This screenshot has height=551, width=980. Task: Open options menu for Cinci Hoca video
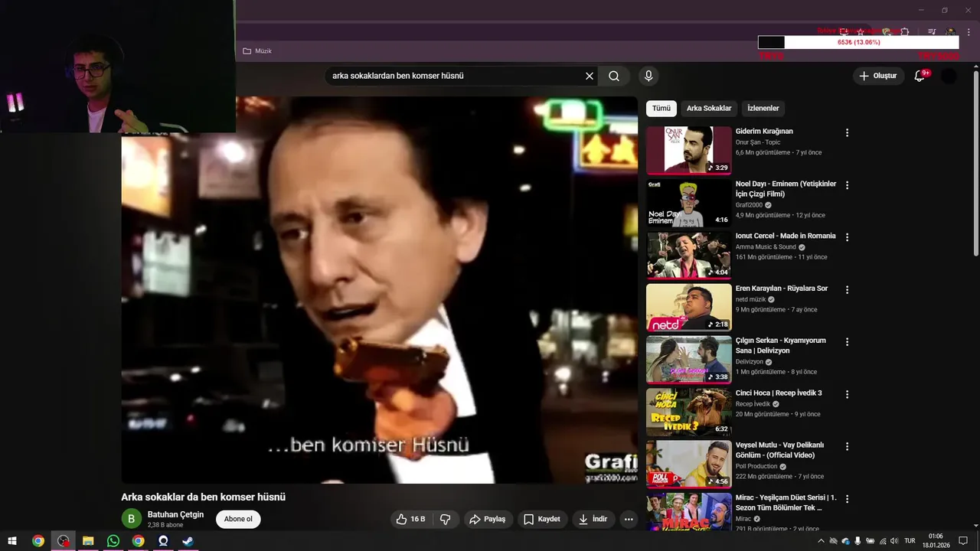pyautogui.click(x=847, y=394)
